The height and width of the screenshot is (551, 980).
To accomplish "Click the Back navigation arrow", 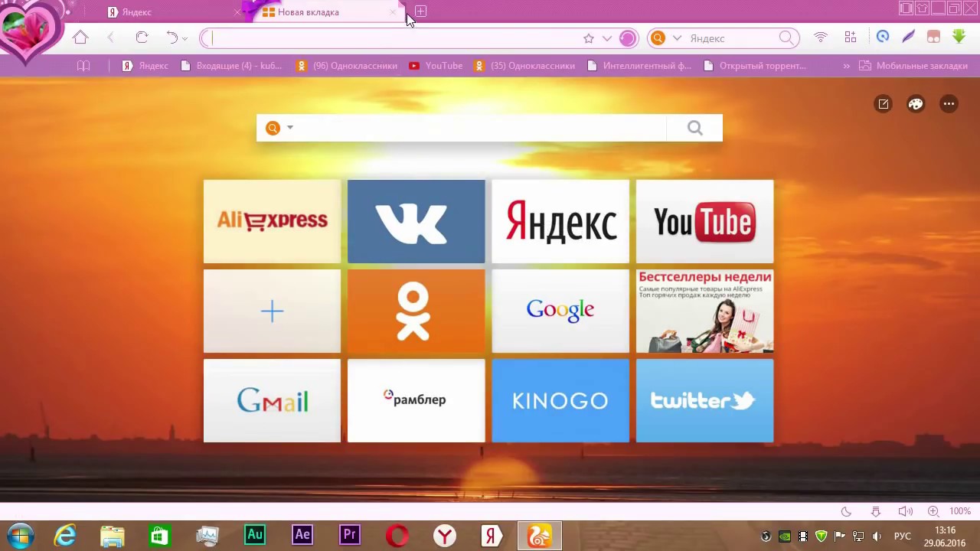I will (111, 37).
